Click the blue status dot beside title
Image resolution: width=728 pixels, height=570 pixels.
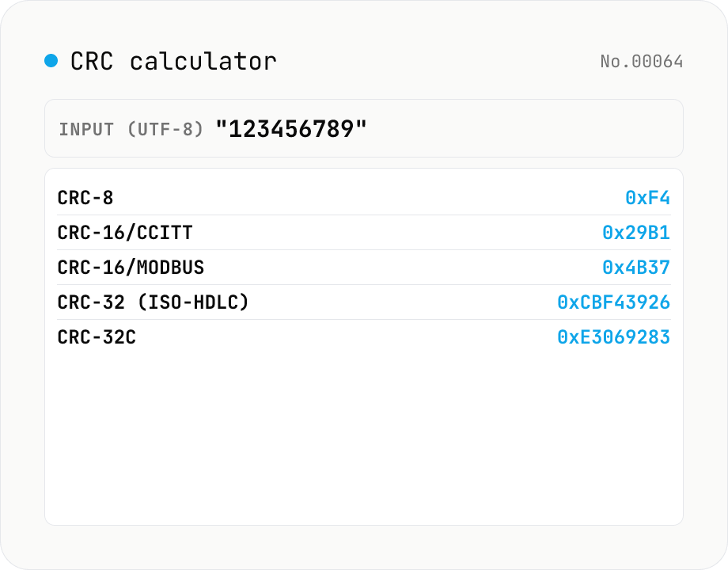coord(51,60)
